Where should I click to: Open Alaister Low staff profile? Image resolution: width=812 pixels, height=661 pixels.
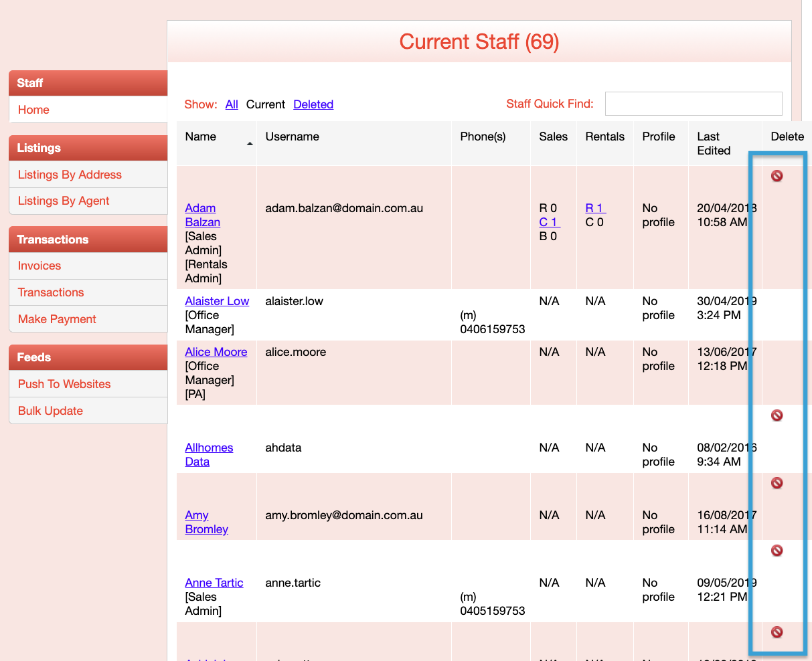click(217, 301)
